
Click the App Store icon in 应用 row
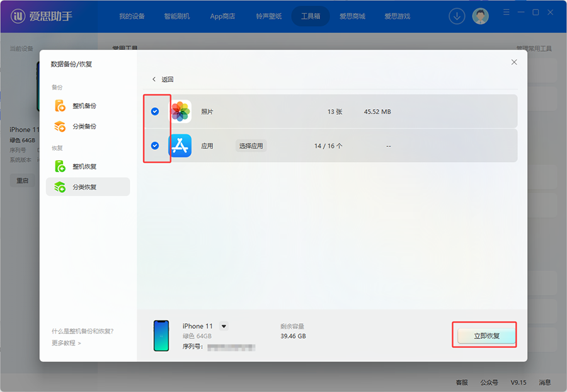pyautogui.click(x=180, y=146)
